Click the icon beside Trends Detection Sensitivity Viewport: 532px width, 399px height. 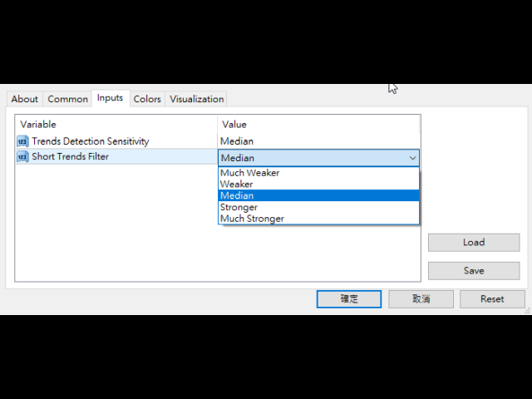22,141
